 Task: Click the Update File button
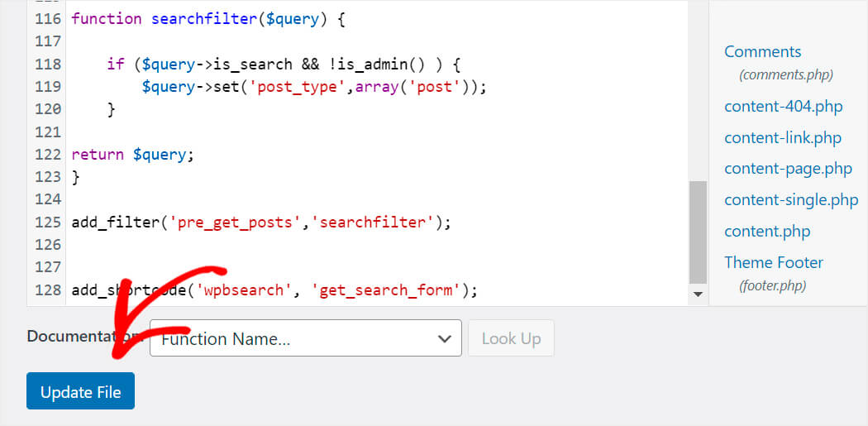pyautogui.click(x=80, y=391)
